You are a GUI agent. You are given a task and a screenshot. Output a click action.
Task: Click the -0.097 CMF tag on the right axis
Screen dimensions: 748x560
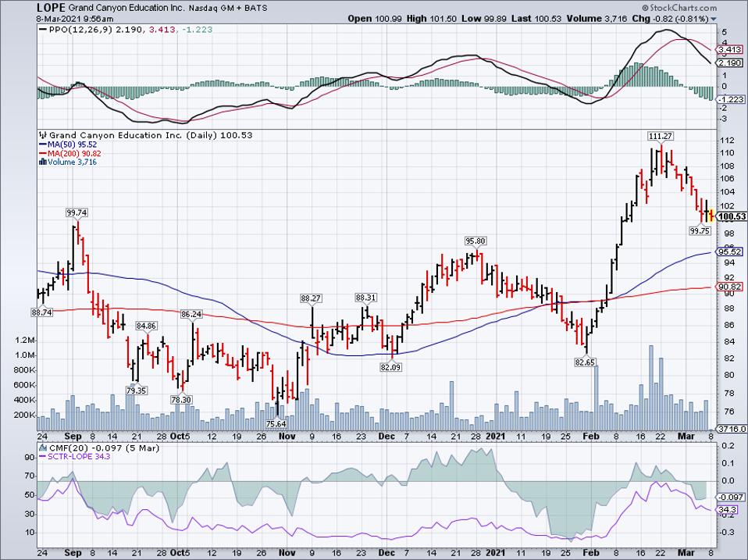click(731, 497)
